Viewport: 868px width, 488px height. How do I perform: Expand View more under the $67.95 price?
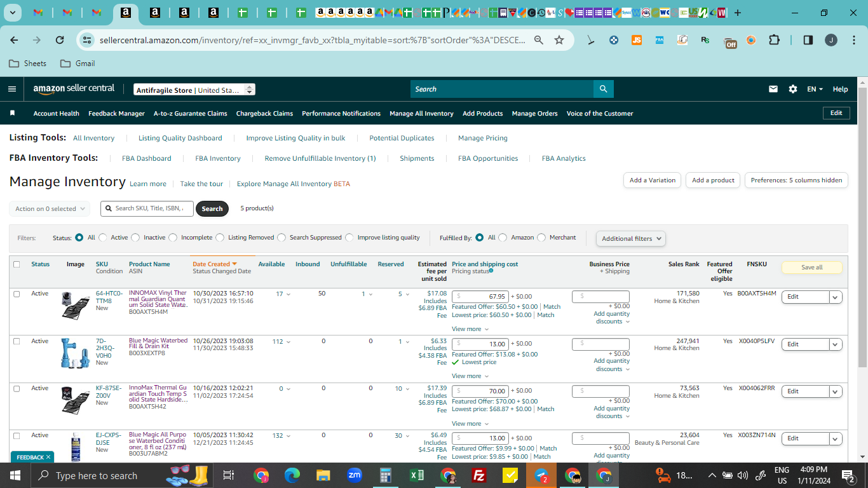470,329
